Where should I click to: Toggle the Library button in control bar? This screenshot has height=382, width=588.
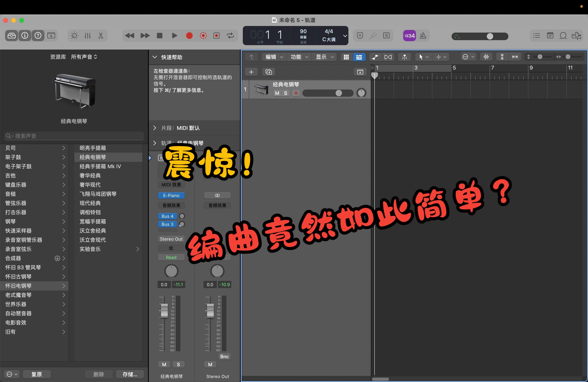(x=11, y=36)
